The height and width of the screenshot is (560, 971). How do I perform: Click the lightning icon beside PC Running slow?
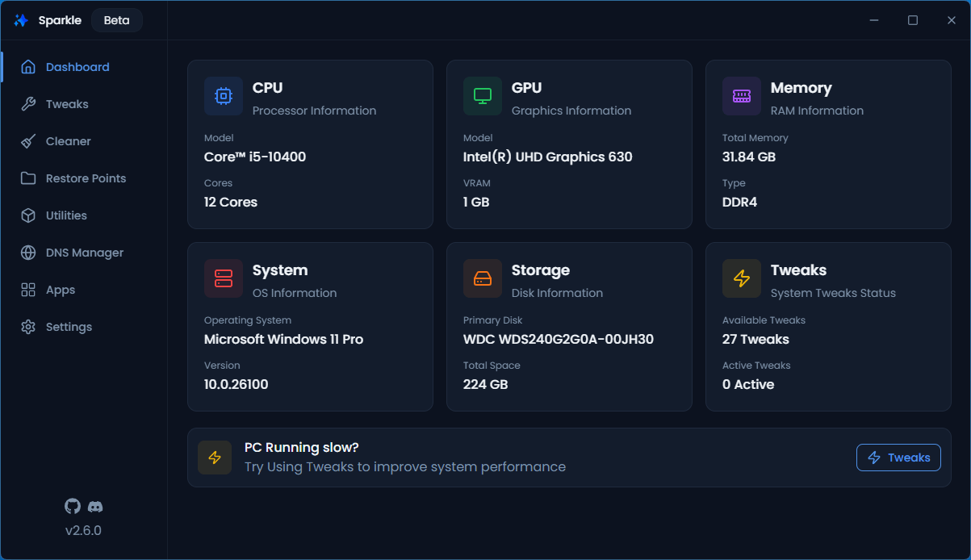point(215,458)
